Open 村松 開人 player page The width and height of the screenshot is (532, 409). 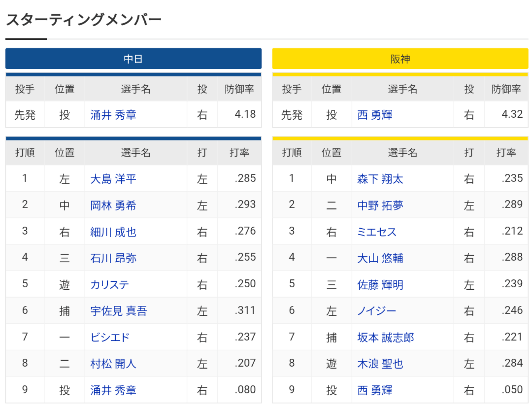[113, 364]
